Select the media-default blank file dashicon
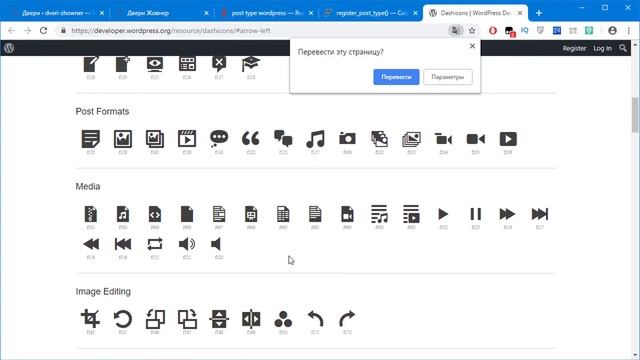This screenshot has width=640, height=360. 187,214
